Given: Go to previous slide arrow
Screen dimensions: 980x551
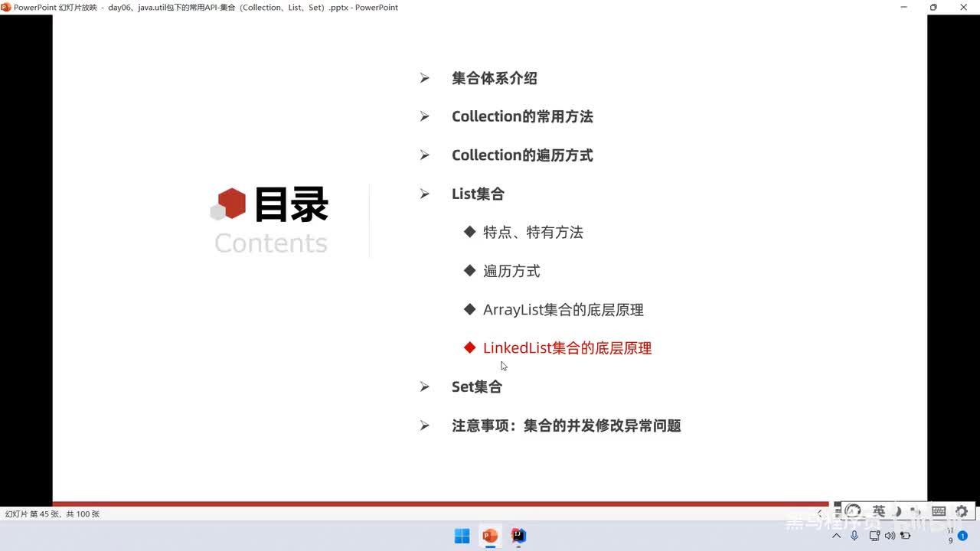Looking at the screenshot, I should pyautogui.click(x=820, y=513).
